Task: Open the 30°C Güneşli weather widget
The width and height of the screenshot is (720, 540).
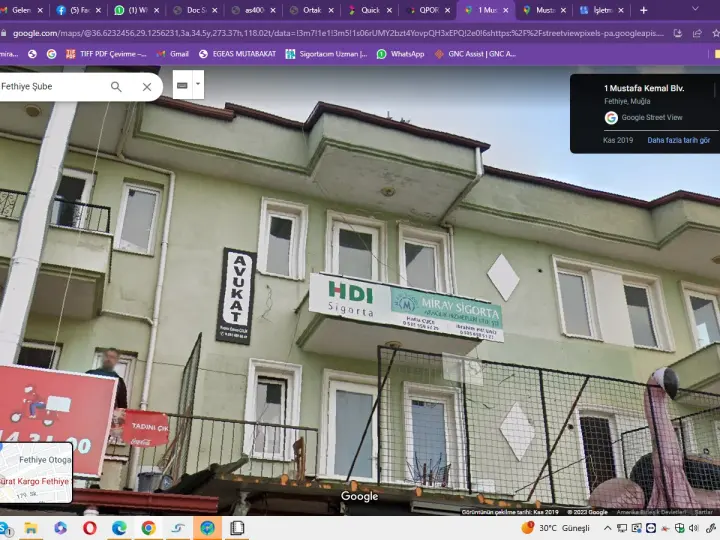Action: [x=555, y=528]
